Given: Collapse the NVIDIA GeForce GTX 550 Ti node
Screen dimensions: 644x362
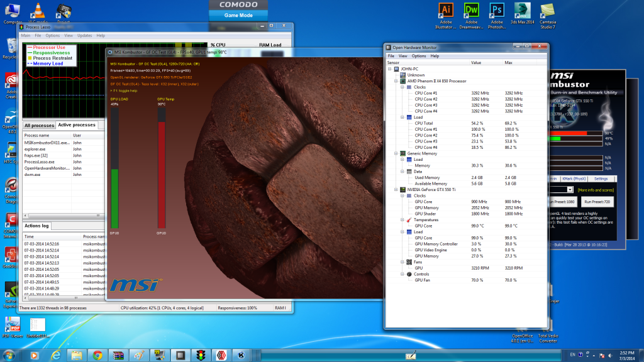Looking at the screenshot, I should (x=395, y=189).
